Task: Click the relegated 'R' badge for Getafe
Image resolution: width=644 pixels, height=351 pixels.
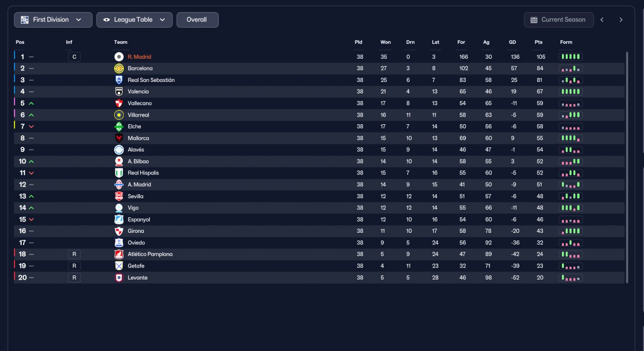Action: pyautogui.click(x=74, y=266)
